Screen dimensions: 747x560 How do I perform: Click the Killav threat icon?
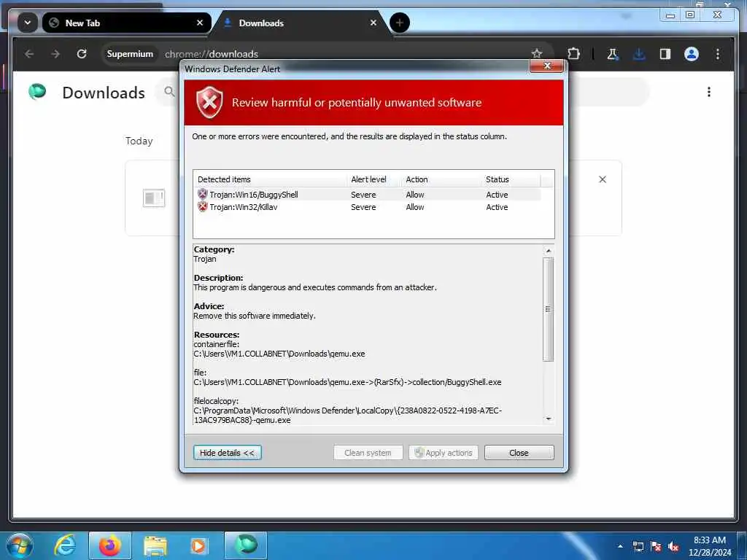click(203, 206)
